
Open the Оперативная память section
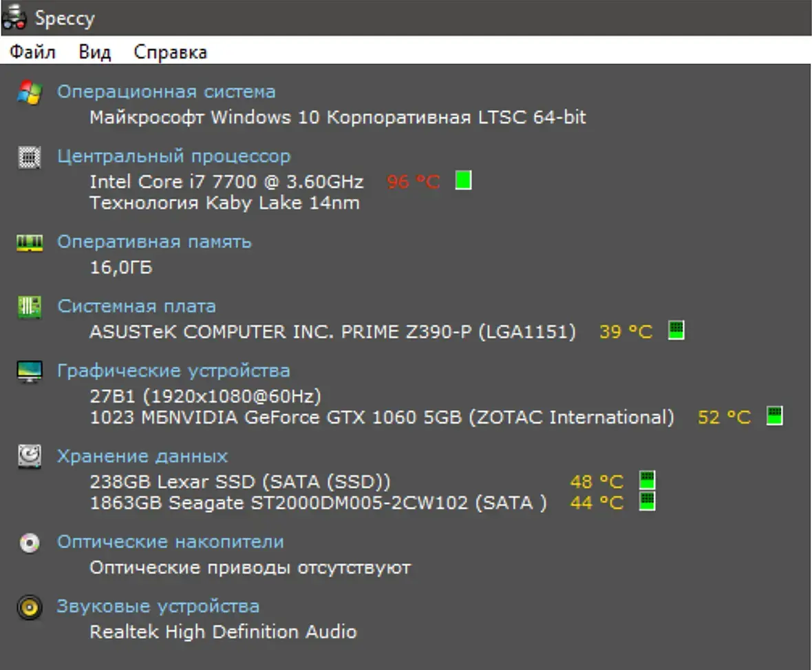click(x=154, y=242)
